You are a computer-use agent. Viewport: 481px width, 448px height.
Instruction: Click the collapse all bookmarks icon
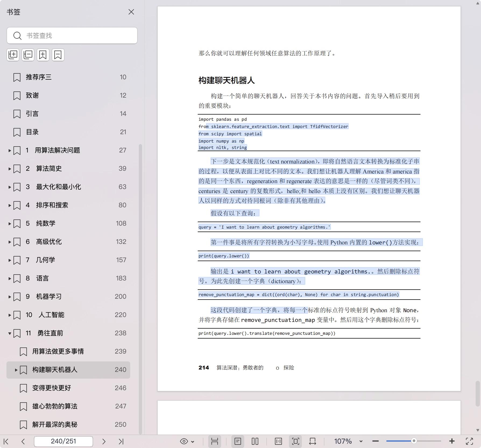point(28,55)
